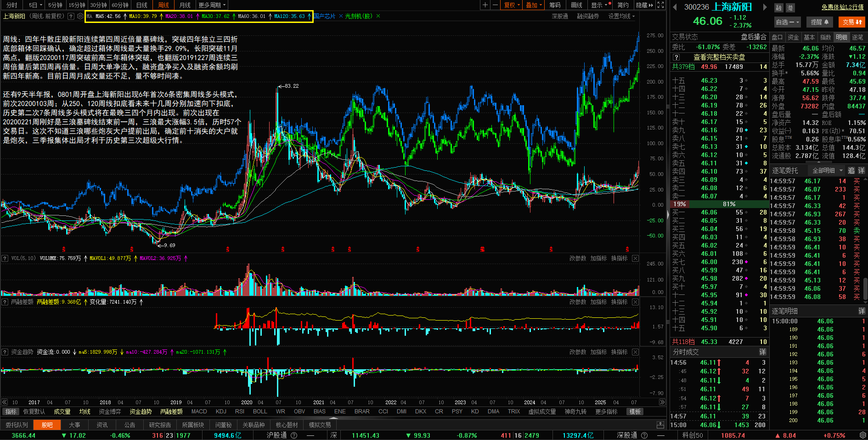
Task: Move timeline left with double-arrow icon
Action: (x=5, y=402)
